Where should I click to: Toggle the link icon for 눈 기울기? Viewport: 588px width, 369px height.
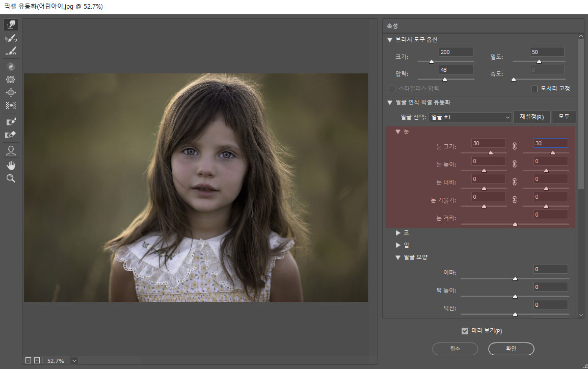(x=515, y=199)
